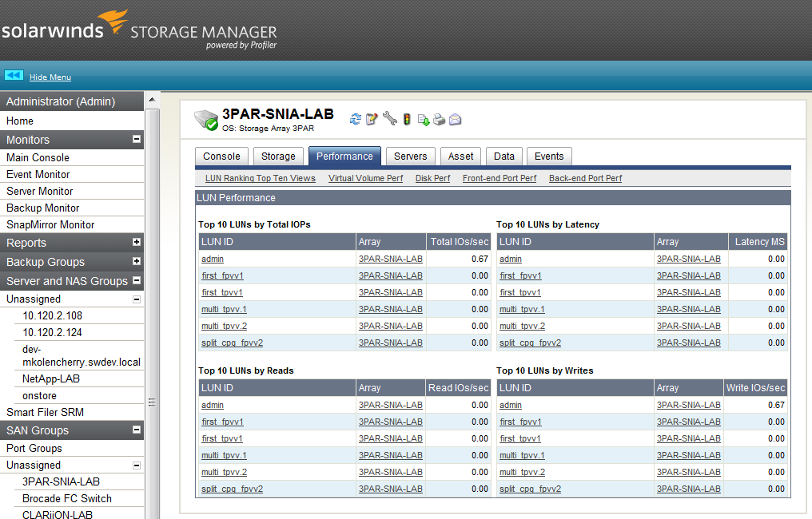Click the Latency MS column header
Screen dimensions: 812x519
tap(758, 242)
